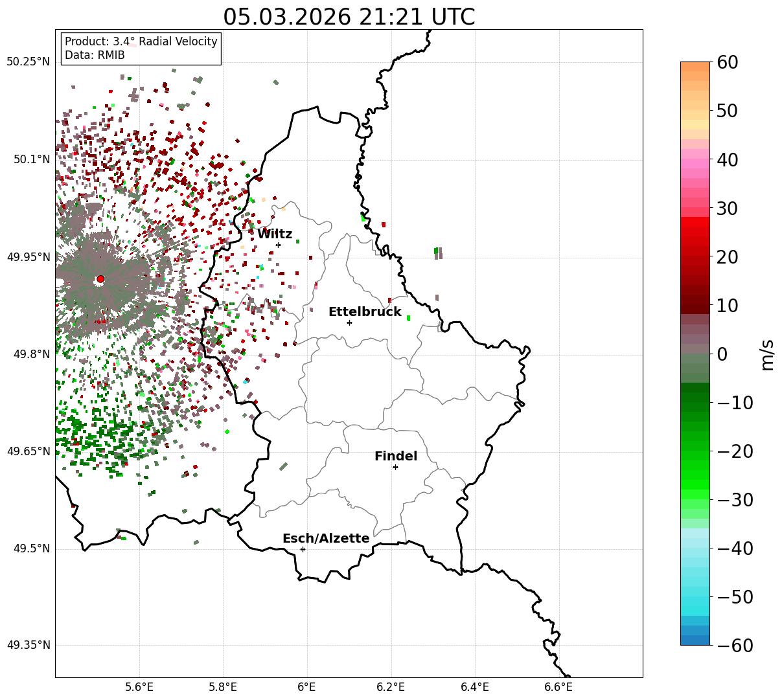Click the 6.2°E longitude label
782x700 pixels.
(x=391, y=687)
